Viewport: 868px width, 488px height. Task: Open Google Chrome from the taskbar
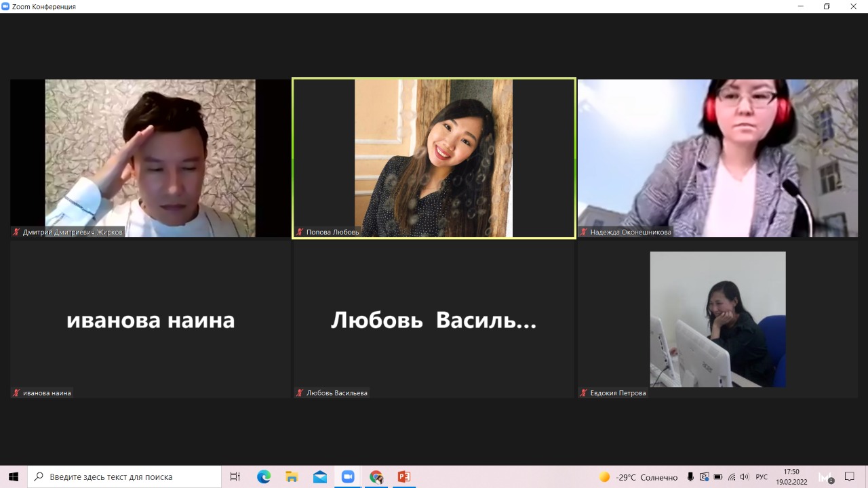[x=376, y=476]
